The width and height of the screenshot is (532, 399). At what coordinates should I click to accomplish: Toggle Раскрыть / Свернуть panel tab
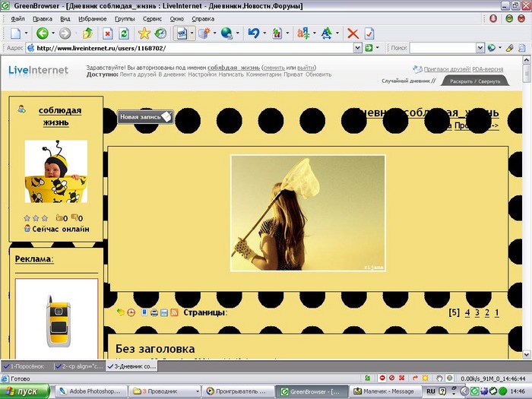[475, 81]
